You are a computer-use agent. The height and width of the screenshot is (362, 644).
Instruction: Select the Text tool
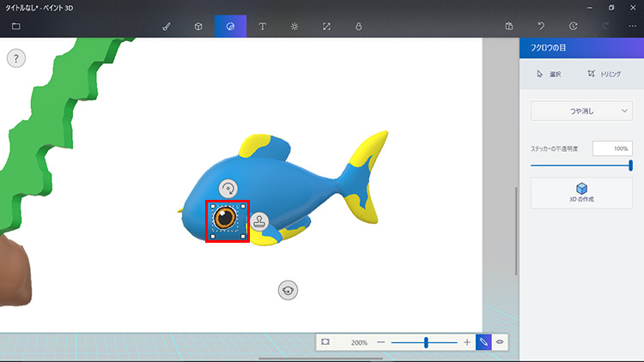(x=262, y=27)
